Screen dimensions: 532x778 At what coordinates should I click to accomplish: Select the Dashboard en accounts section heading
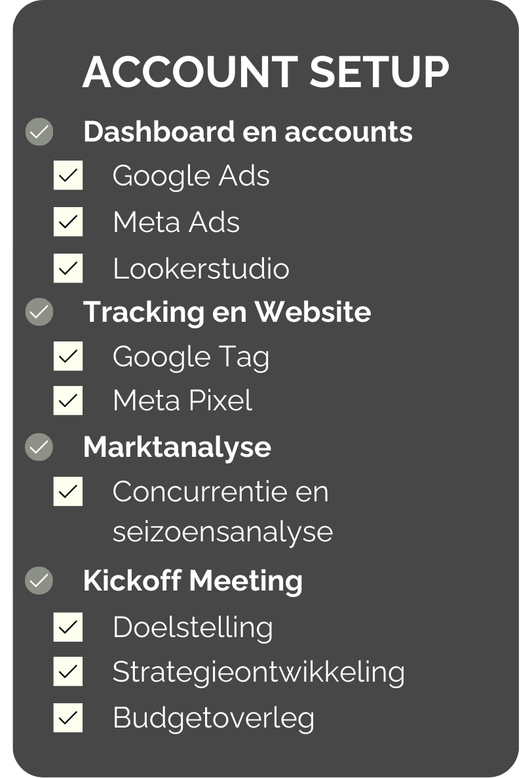248,132
